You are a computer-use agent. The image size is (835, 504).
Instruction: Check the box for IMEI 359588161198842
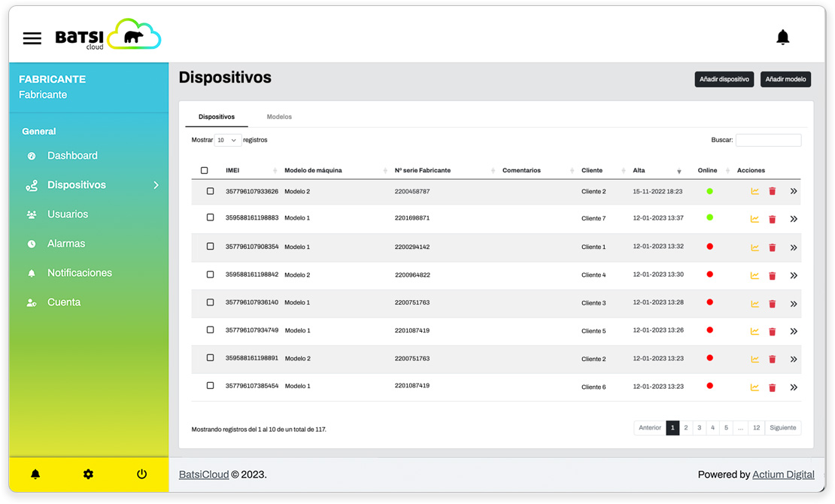(211, 275)
